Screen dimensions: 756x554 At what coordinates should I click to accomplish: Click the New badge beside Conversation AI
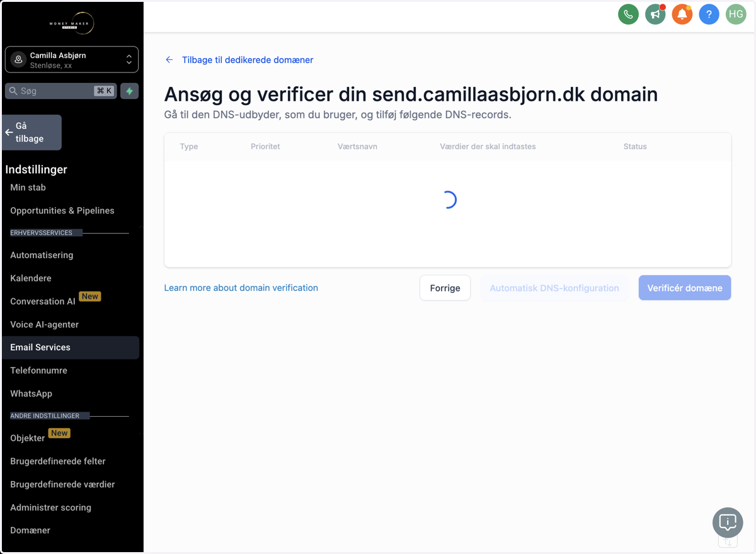90,297
